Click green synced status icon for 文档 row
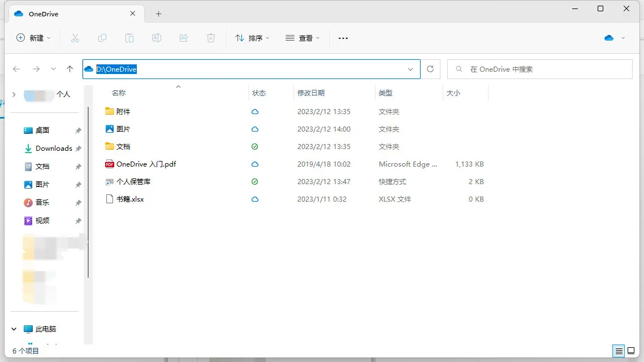This screenshot has height=362, width=644. point(254,146)
